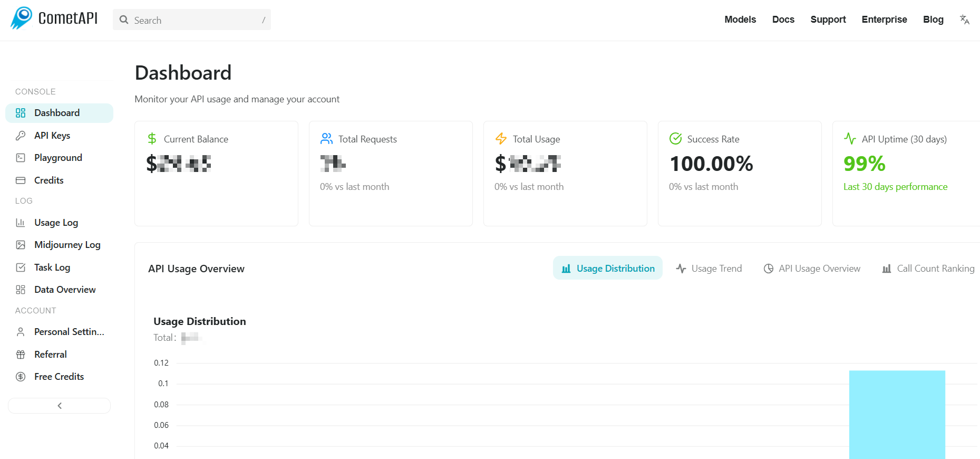This screenshot has width=980, height=459.
Task: Open the API Usage Overview chart tab
Action: (812, 269)
